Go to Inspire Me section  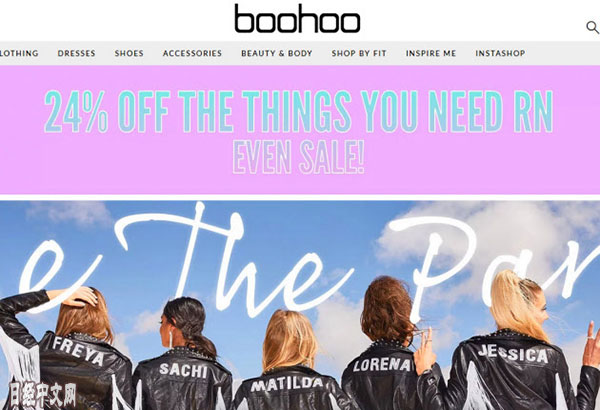431,53
